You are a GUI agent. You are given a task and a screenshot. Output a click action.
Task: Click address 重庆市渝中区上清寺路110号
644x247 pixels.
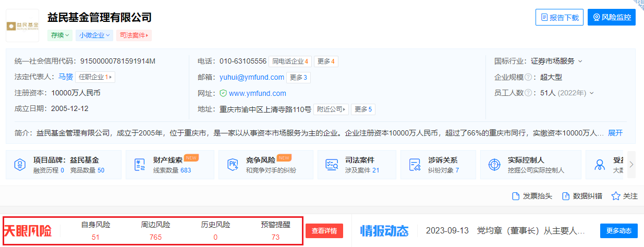pos(265,109)
